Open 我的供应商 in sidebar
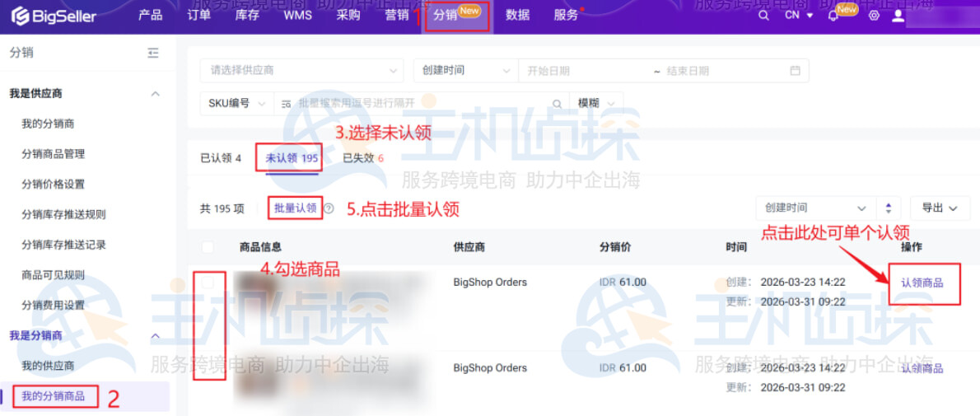Viewport: 980px width, 416px height. (x=48, y=365)
